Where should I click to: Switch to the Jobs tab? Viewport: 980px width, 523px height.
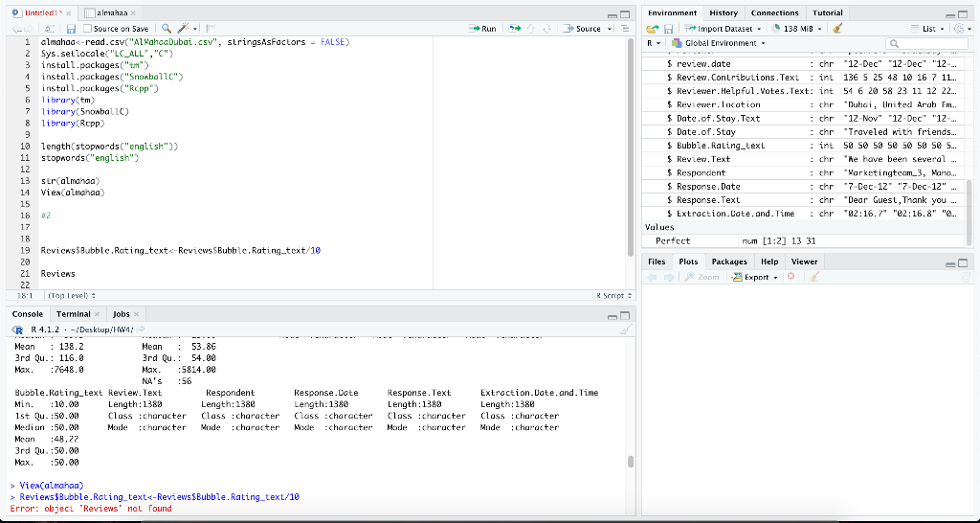[x=121, y=314]
